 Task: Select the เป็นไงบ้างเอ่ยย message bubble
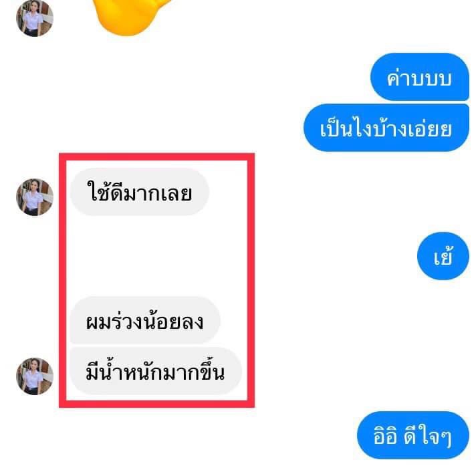(x=386, y=128)
